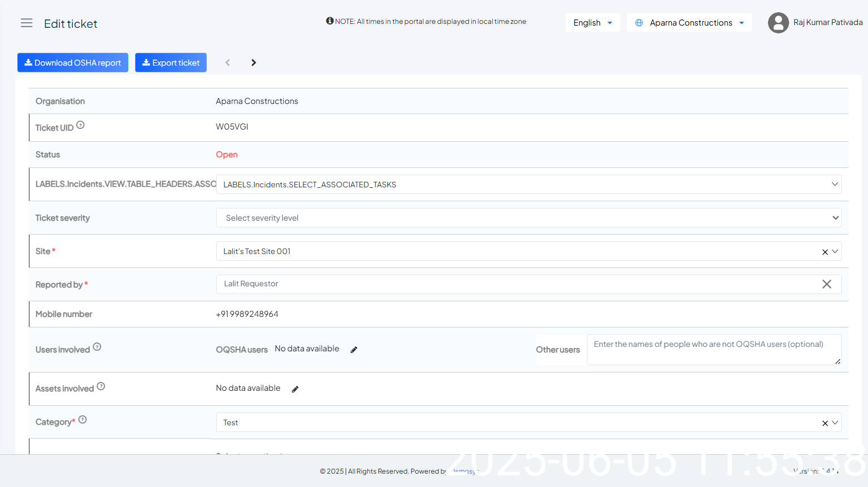868x487 pixels.
Task: Open the English language dropdown
Action: (592, 23)
